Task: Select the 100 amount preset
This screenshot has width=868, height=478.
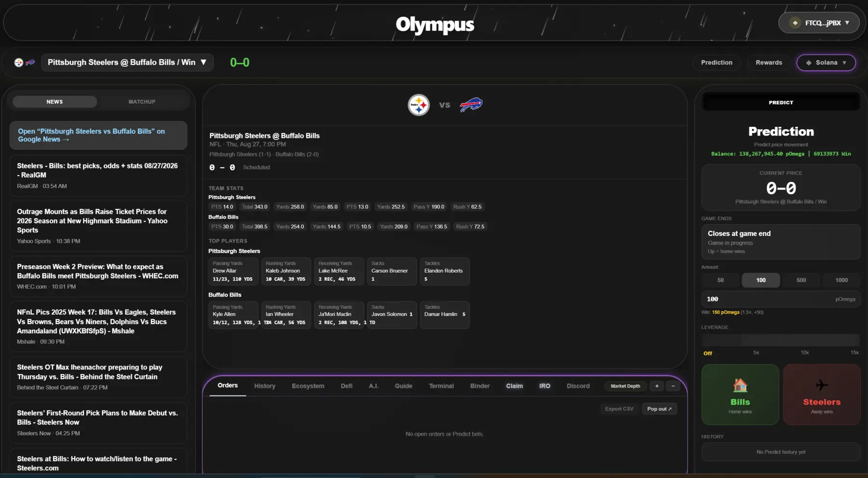Action: click(760, 280)
